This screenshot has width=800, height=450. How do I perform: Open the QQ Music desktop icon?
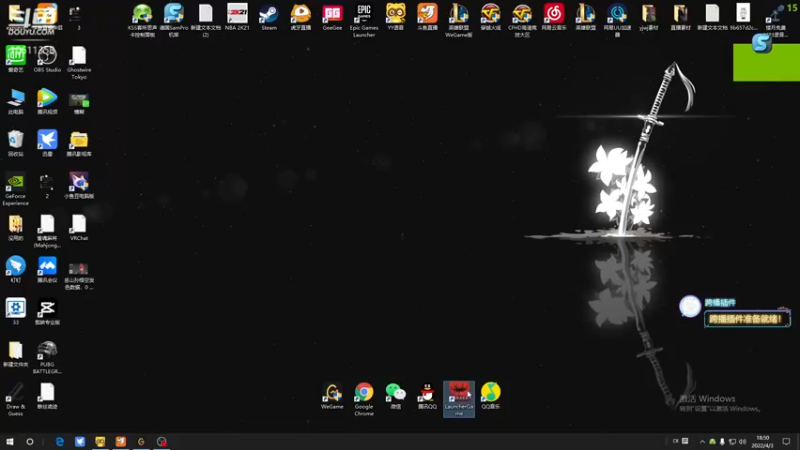pyautogui.click(x=490, y=396)
